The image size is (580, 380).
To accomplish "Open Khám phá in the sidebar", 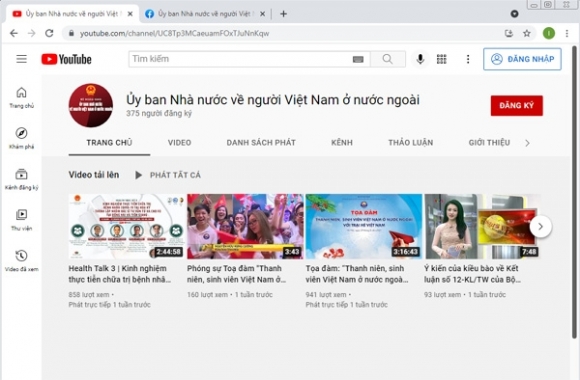I will click(x=21, y=138).
